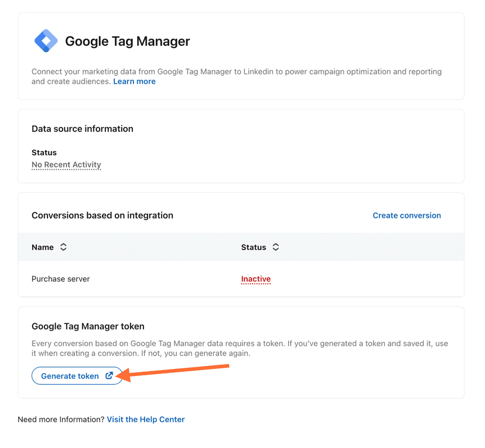Open the Create conversion link
The image size is (485, 448).
(x=407, y=216)
